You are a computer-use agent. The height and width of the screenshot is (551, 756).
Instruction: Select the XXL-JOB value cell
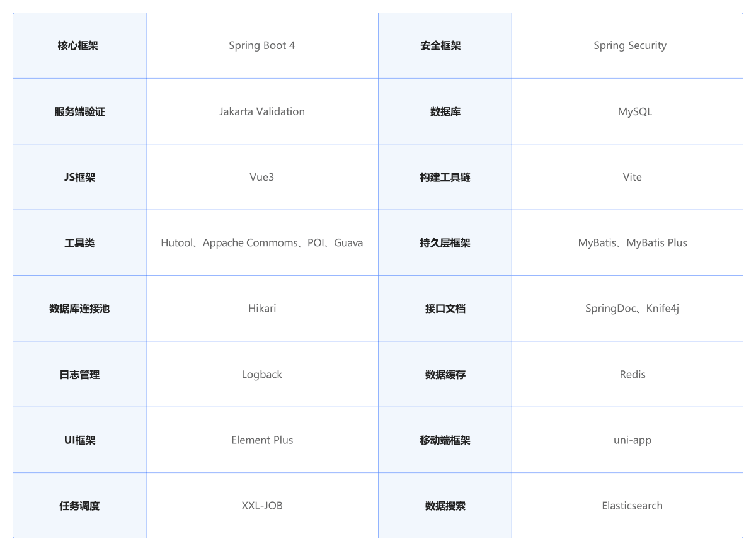click(262, 506)
